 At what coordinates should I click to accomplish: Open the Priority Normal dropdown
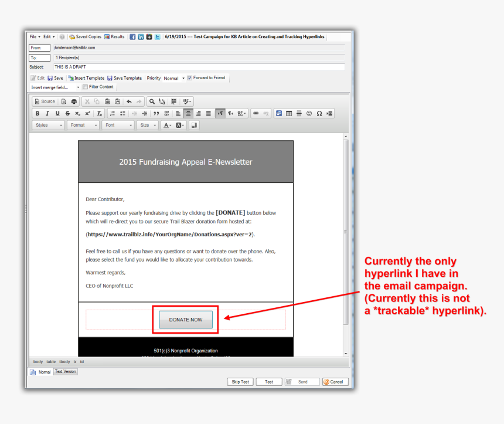pyautogui.click(x=173, y=78)
